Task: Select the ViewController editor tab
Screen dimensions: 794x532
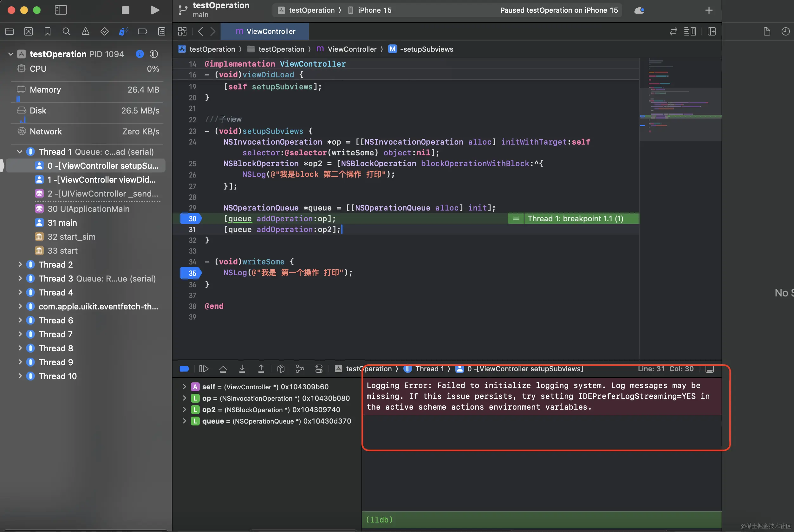Action: 265,32
